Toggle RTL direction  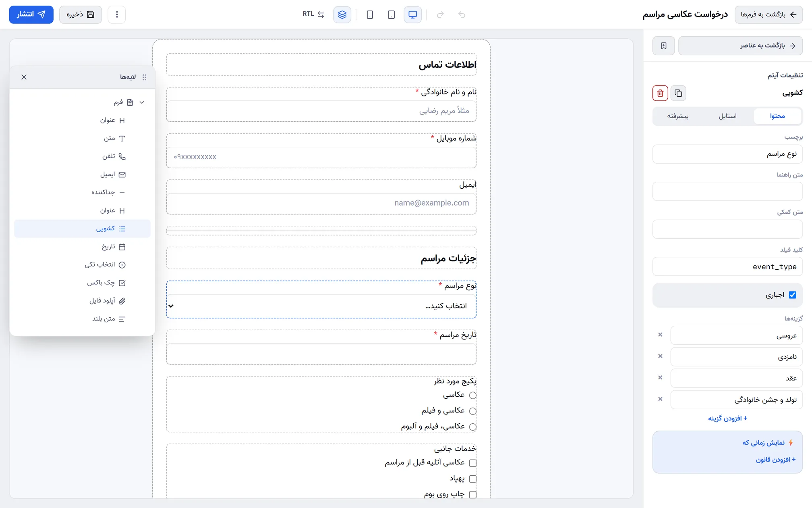pyautogui.click(x=313, y=15)
